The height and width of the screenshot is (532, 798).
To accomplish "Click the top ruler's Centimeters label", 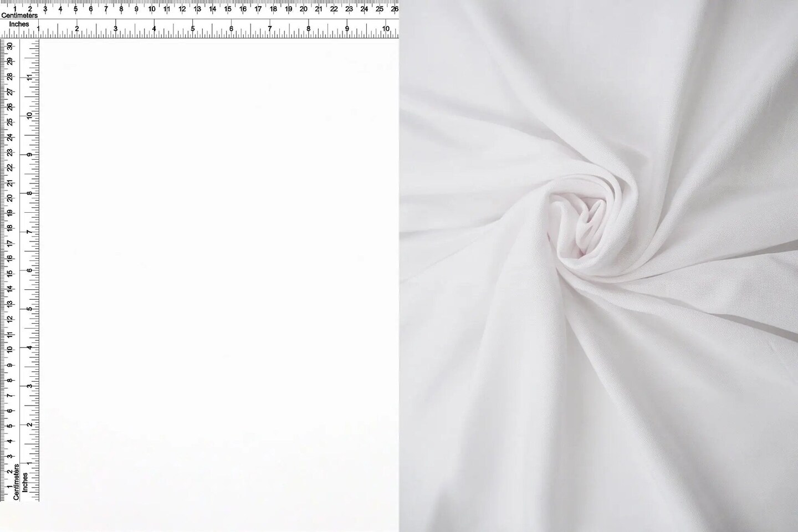I will point(19,16).
